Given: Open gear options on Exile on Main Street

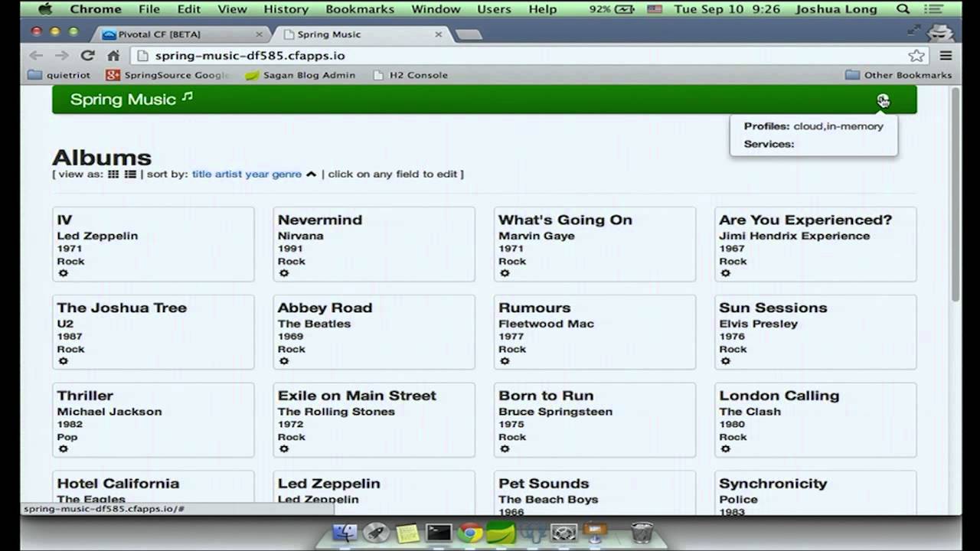Looking at the screenshot, I should click(x=284, y=449).
